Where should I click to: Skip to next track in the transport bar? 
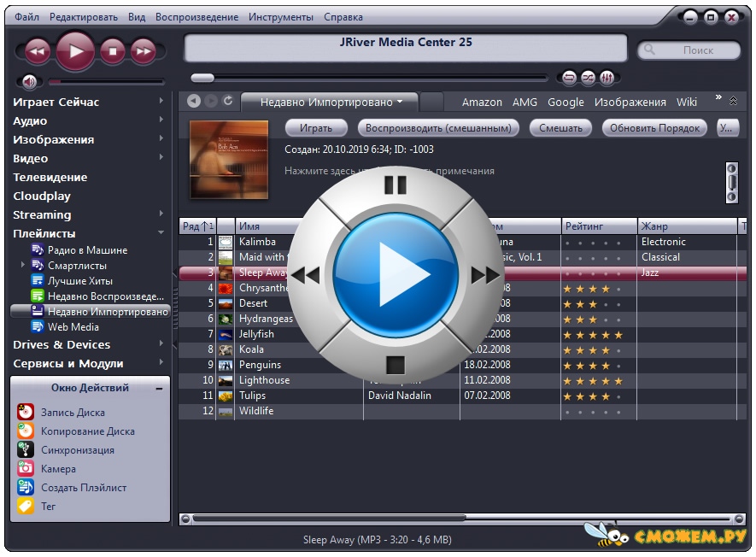click(x=144, y=51)
